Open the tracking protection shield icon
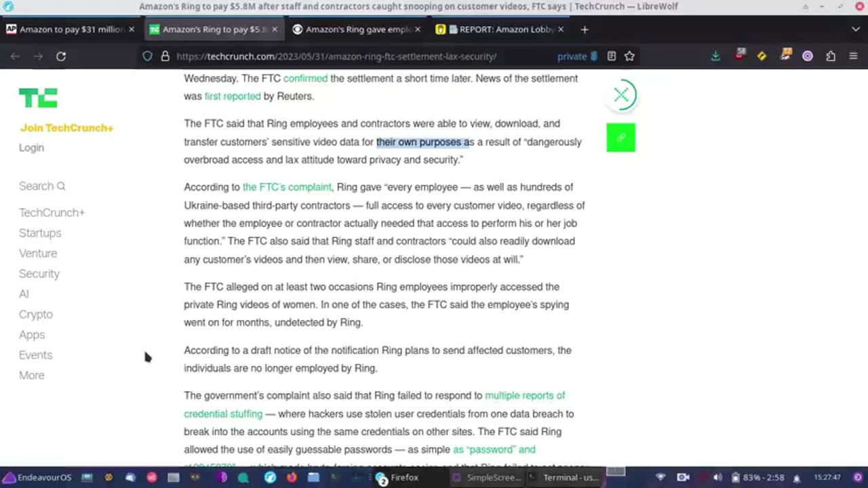Viewport: 868px width, 488px height. 147,56
